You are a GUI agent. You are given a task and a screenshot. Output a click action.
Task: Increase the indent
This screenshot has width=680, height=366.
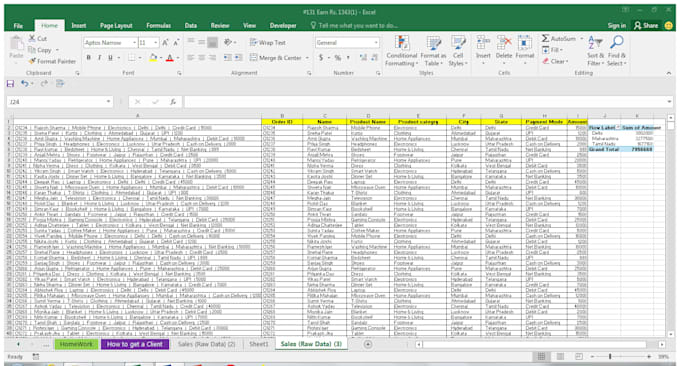click(239, 58)
